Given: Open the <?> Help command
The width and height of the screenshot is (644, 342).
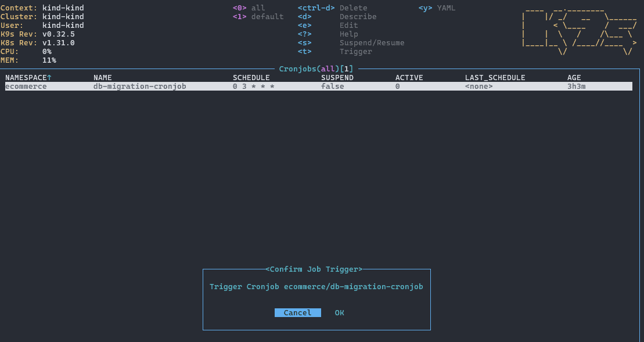Looking at the screenshot, I should [x=328, y=34].
